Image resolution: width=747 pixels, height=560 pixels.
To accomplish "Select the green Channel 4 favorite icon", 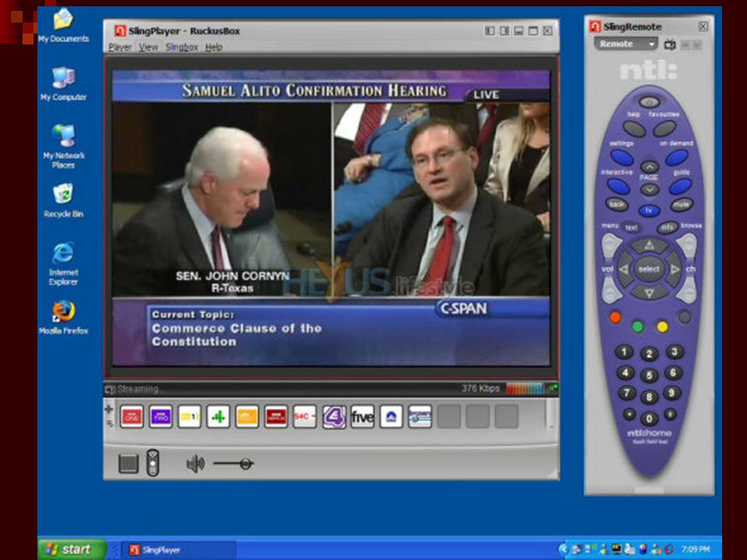I will (218, 417).
